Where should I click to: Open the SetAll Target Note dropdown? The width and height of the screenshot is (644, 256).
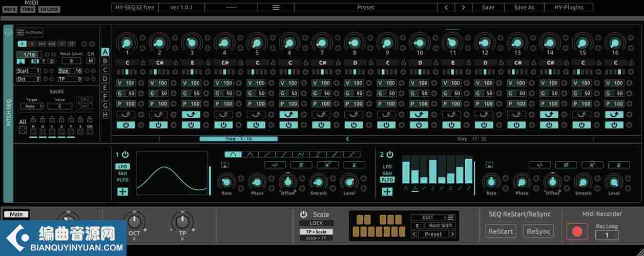coord(32,106)
